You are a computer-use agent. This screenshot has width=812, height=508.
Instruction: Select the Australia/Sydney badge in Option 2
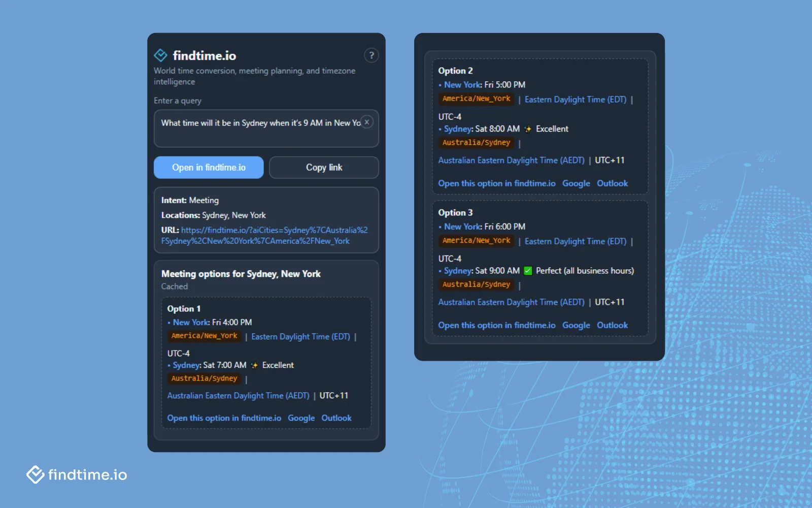(x=476, y=142)
